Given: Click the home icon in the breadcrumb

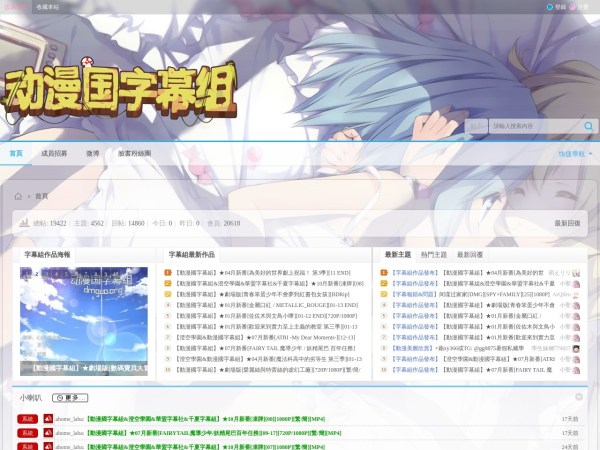Looking at the screenshot, I should [19, 196].
